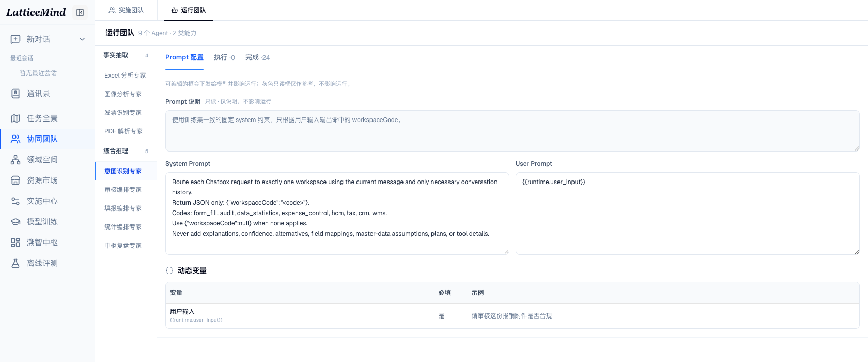
Task: Select 图像分析专家 agent
Action: 126,94
